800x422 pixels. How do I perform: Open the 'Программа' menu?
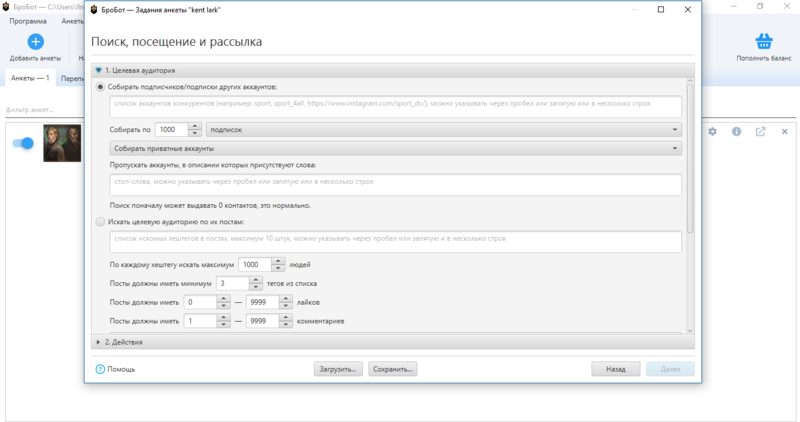(29, 20)
